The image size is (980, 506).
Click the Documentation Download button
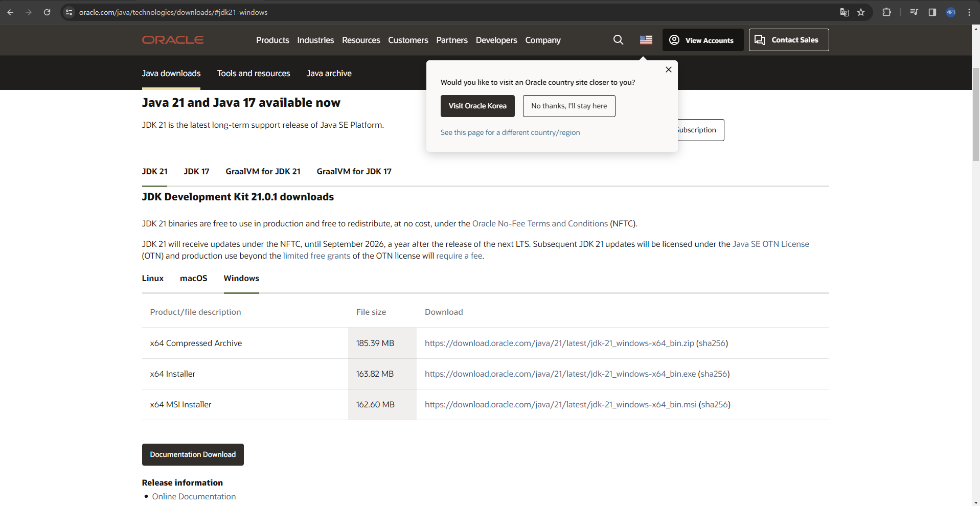click(193, 454)
